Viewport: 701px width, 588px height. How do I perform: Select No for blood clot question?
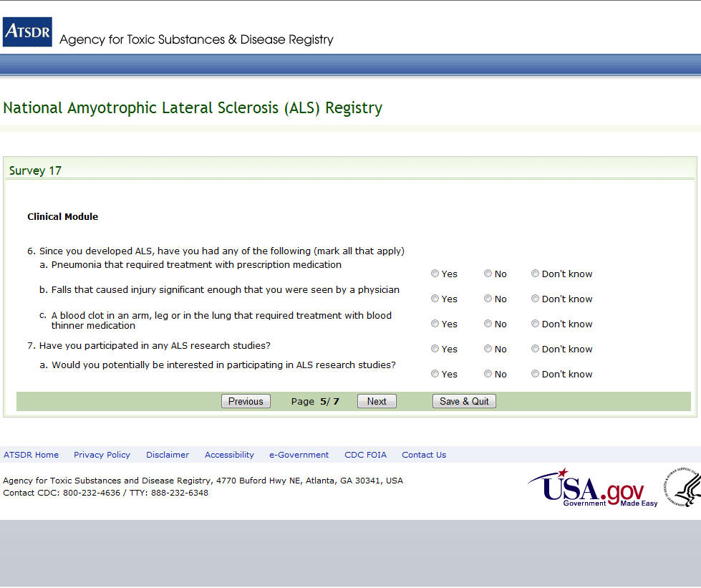488,324
